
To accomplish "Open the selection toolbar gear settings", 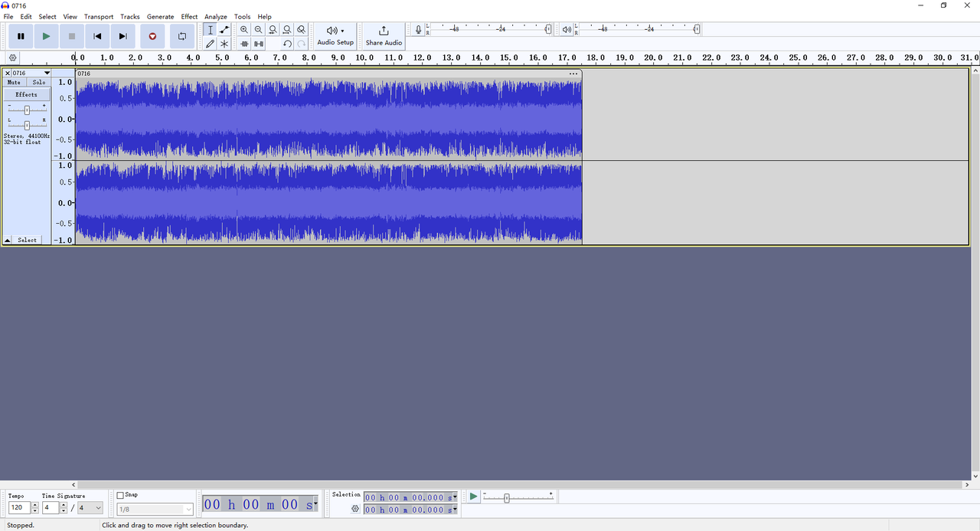I will (x=355, y=509).
